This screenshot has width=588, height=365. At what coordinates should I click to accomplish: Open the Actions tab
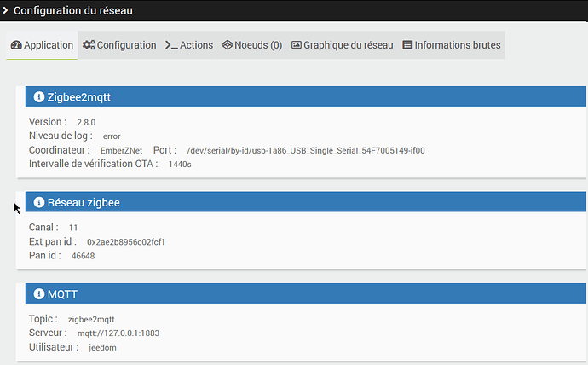point(189,45)
